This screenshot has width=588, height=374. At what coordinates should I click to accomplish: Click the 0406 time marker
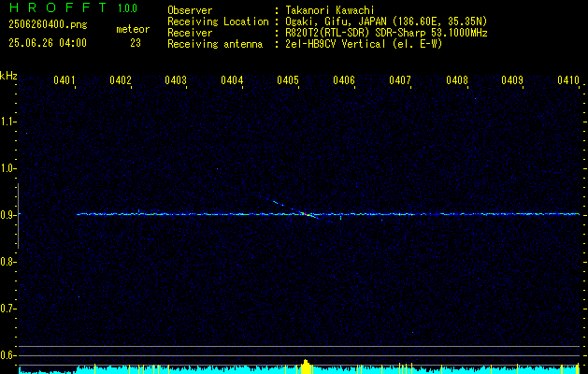tap(344, 79)
